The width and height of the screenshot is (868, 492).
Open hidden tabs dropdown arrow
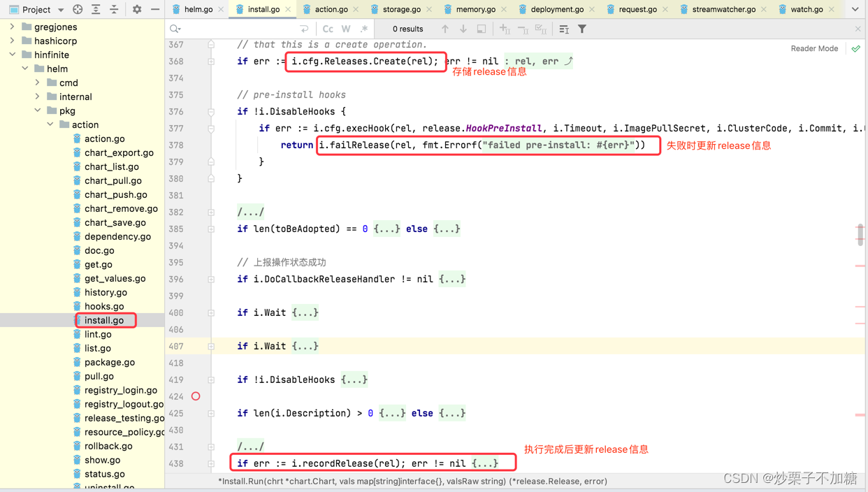(x=855, y=10)
